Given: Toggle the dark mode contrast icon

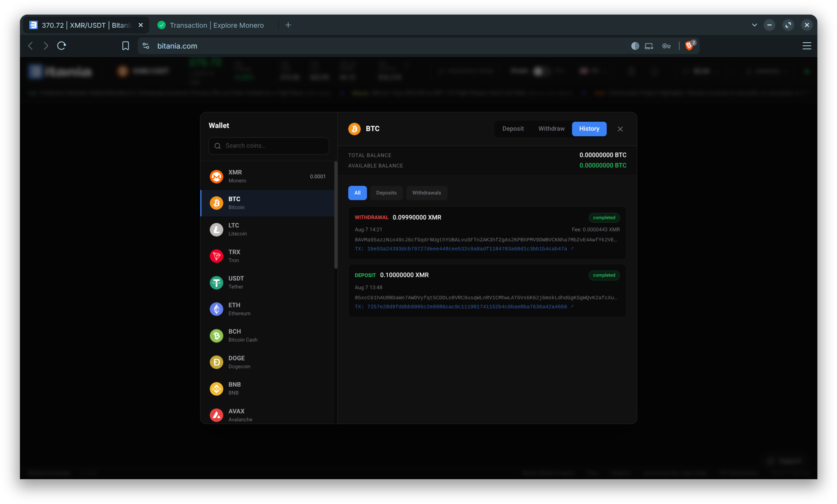Looking at the screenshot, I should tap(635, 46).
